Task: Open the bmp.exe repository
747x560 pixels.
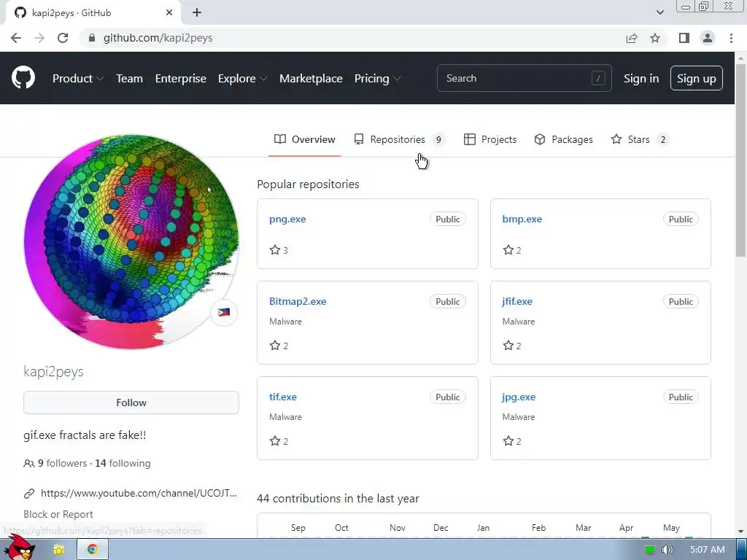Action: 522,219
